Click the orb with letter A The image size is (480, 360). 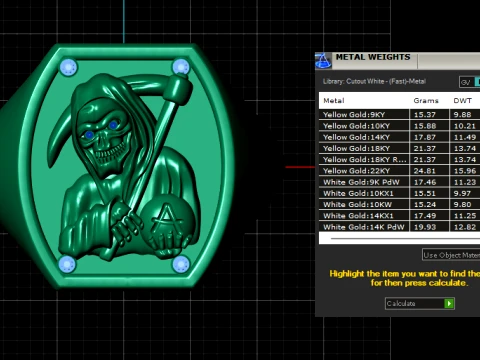[167, 220]
